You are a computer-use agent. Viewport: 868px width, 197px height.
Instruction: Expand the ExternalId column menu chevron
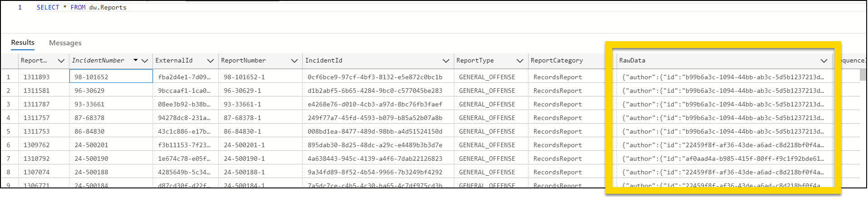pos(211,61)
